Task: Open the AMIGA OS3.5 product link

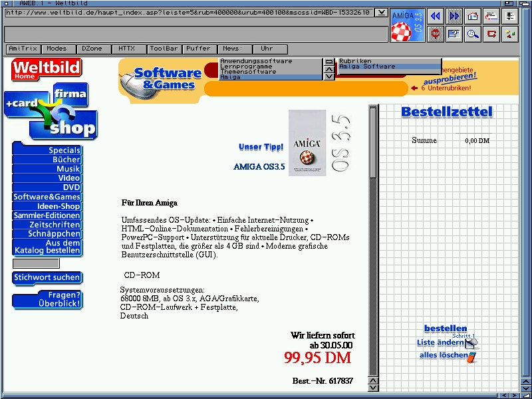Action: (259, 167)
